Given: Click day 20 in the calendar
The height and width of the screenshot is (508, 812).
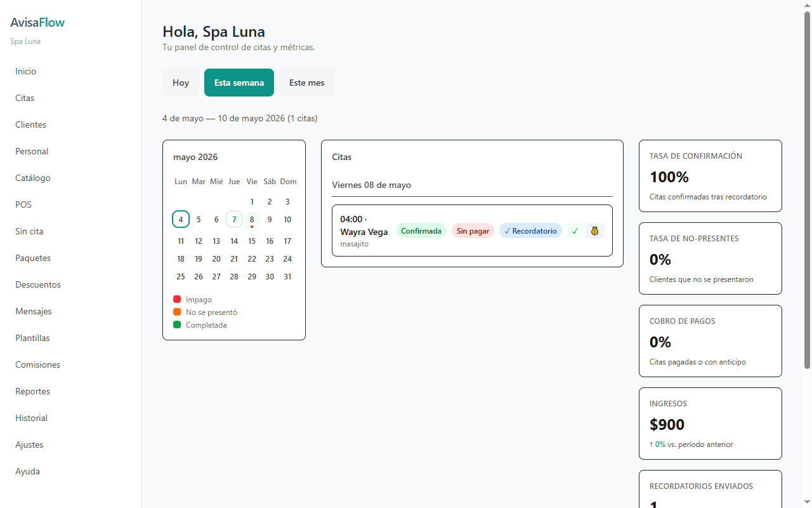Looking at the screenshot, I should 216,258.
